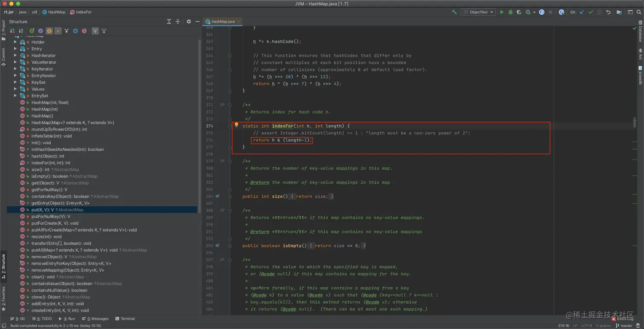Viewport: 644px width, 329px height.
Task: Toggle Sort by Visibility in Structure
Action: coord(12,31)
